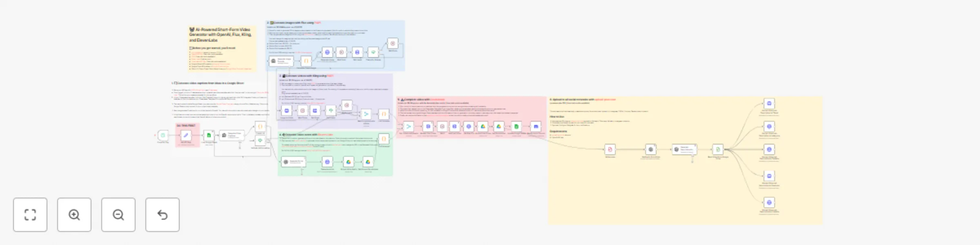This screenshot has height=245, width=980.
Task: Select the green condition node in the Kling section
Action: [331, 111]
